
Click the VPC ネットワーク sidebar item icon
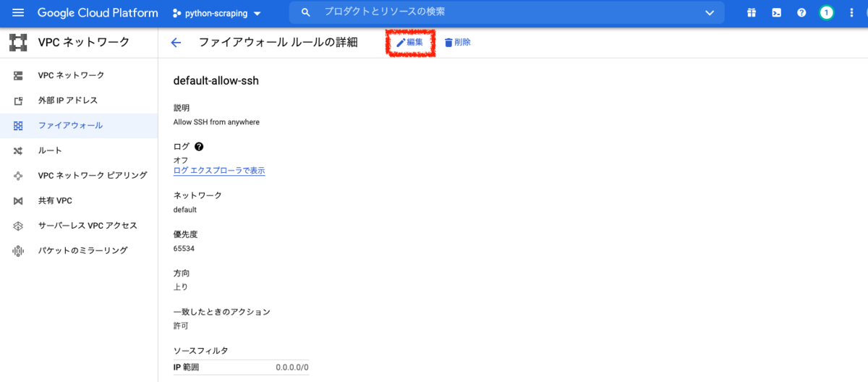[18, 75]
